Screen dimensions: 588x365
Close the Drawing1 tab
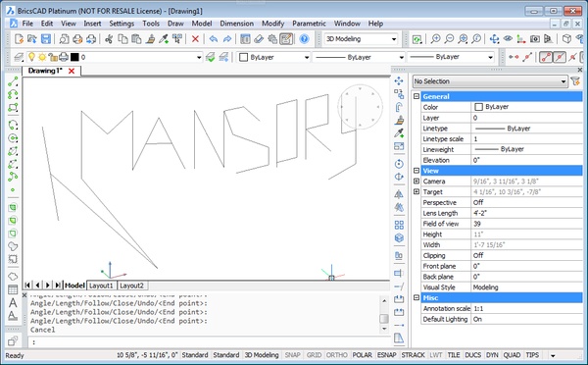(72, 71)
